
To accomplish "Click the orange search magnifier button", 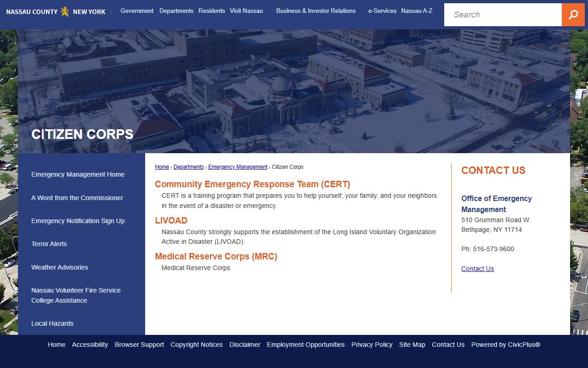I will tap(573, 15).
